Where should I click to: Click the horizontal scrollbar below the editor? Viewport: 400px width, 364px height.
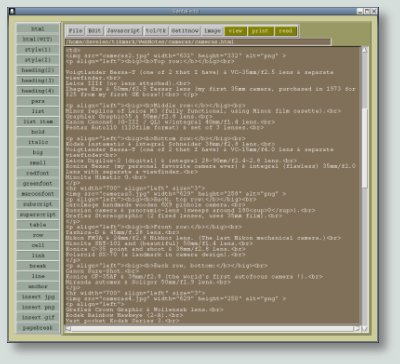click(x=212, y=329)
